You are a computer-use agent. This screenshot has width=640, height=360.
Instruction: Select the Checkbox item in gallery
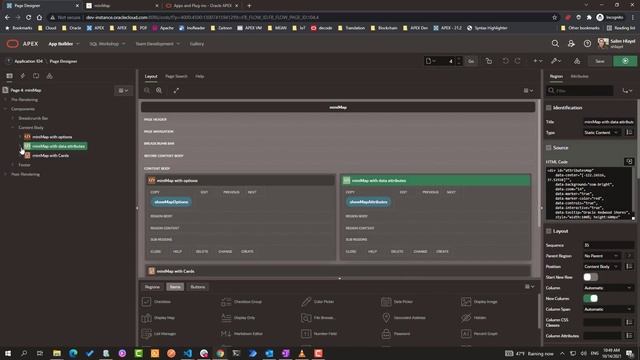click(x=157, y=302)
